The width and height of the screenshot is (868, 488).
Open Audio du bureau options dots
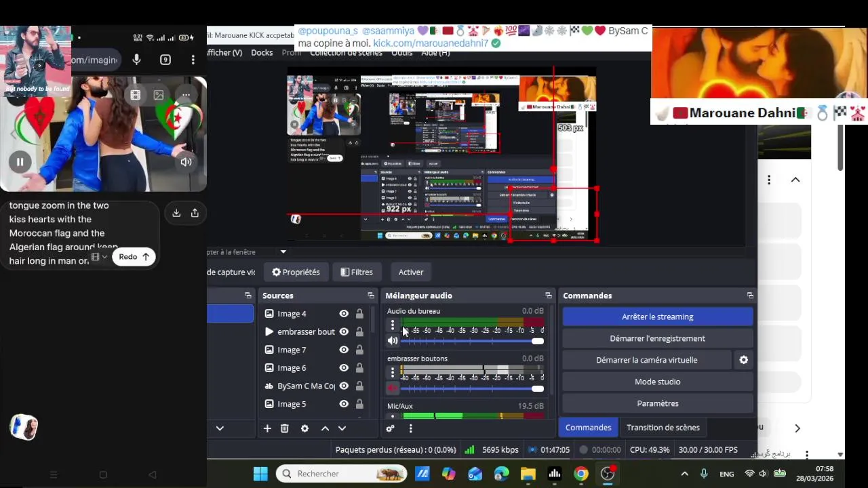pos(392,325)
